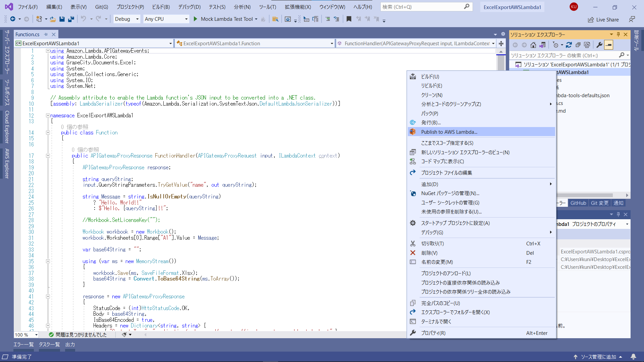Image resolution: width=644 pixels, height=362 pixels.
Task: Collapse the public class Function block
Action: [x=48, y=133]
